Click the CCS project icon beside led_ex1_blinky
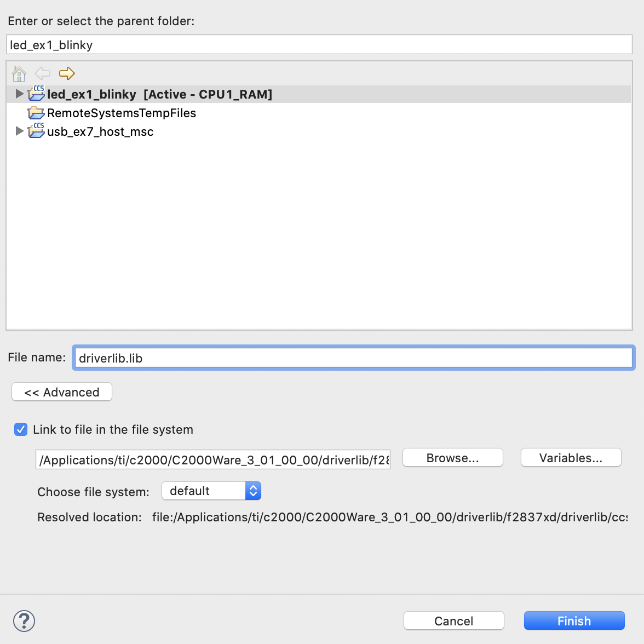Viewport: 644px width, 644px height. (x=36, y=93)
